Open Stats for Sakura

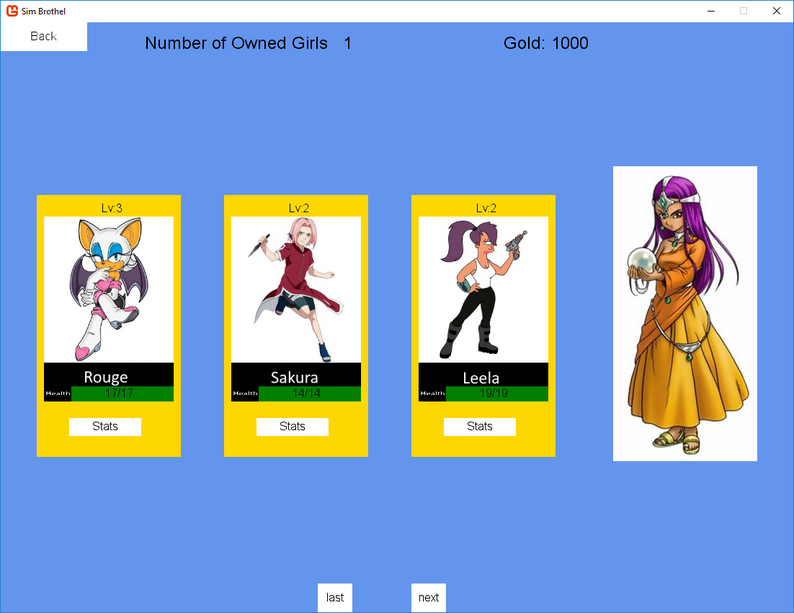(292, 427)
